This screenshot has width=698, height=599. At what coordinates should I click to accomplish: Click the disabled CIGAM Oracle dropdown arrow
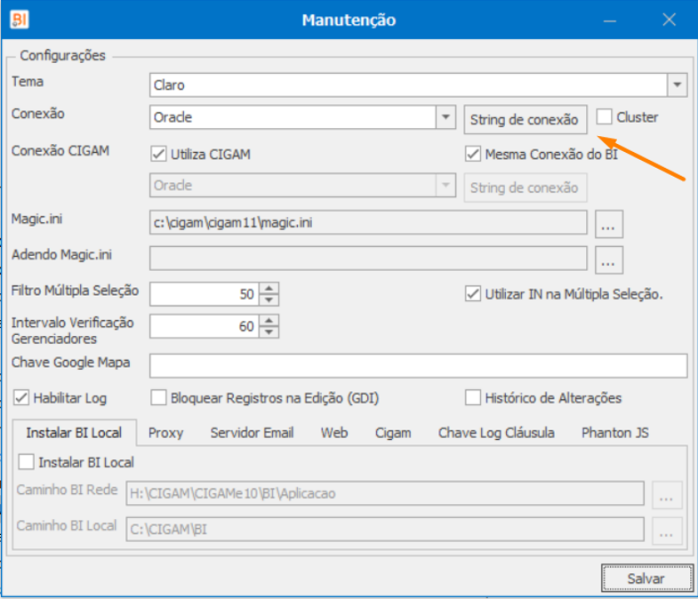tap(446, 185)
